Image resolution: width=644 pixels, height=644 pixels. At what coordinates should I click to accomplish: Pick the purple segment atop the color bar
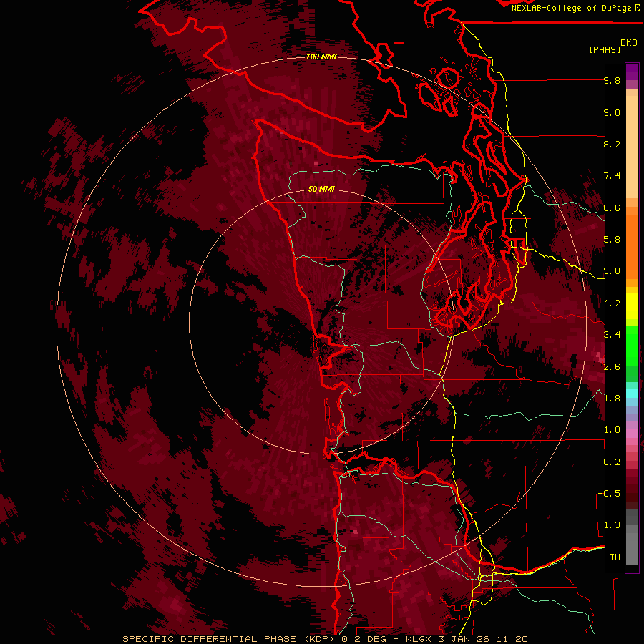(632, 72)
